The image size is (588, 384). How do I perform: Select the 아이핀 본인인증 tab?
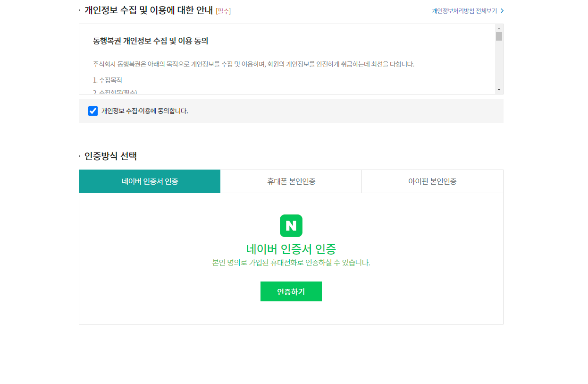pos(432,181)
